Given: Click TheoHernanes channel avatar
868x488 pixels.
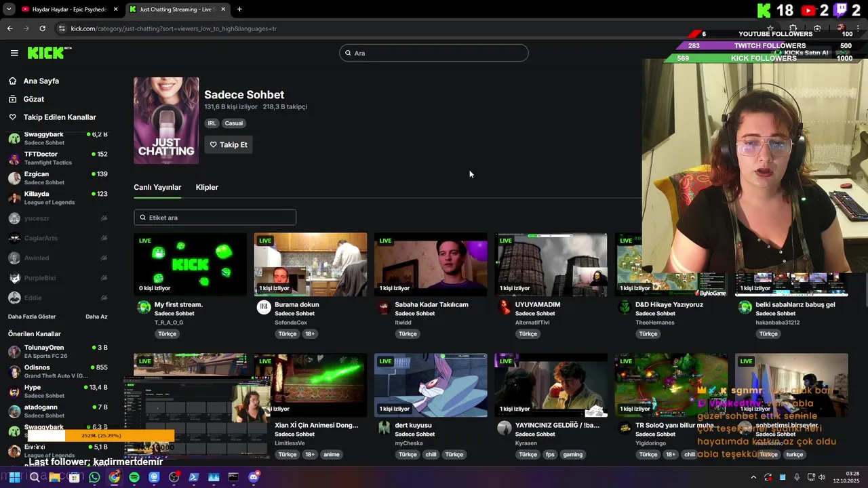Looking at the screenshot, I should 625,308.
